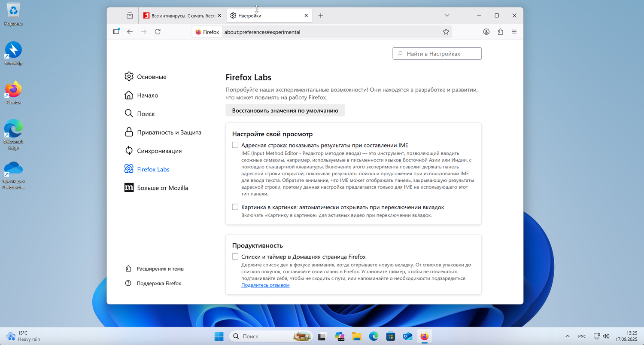Enable the Адресная строка IME results checkbox
Image resolution: width=644 pixels, height=345 pixels.
point(235,145)
